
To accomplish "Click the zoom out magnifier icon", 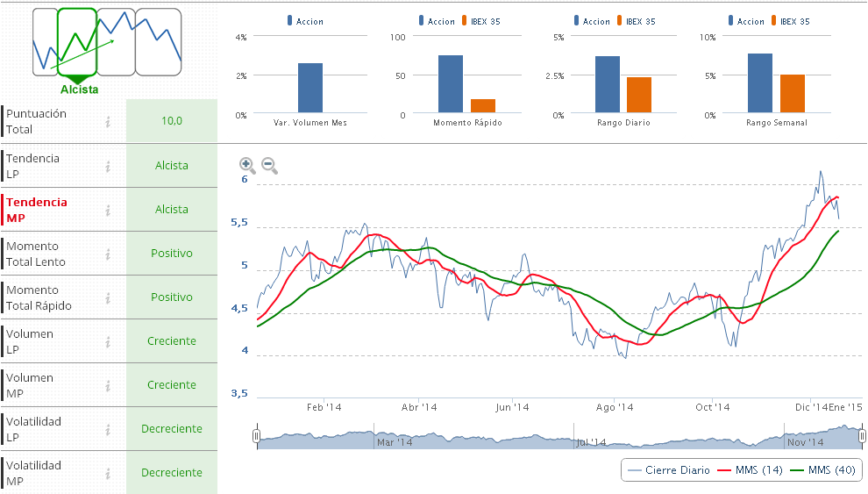I will (x=269, y=165).
